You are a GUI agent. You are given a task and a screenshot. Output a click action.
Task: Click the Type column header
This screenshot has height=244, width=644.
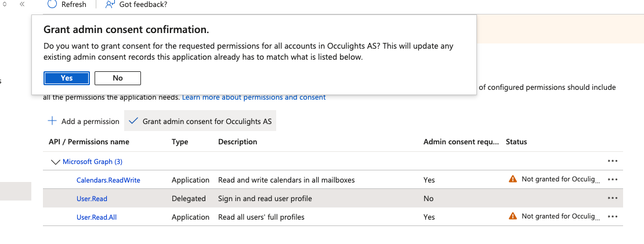[180, 142]
